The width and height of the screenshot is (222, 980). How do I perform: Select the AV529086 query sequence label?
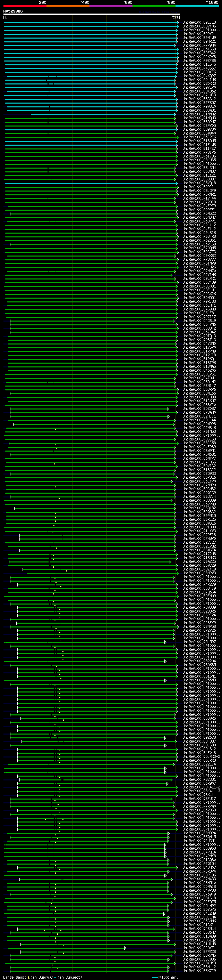[x=13, y=11]
